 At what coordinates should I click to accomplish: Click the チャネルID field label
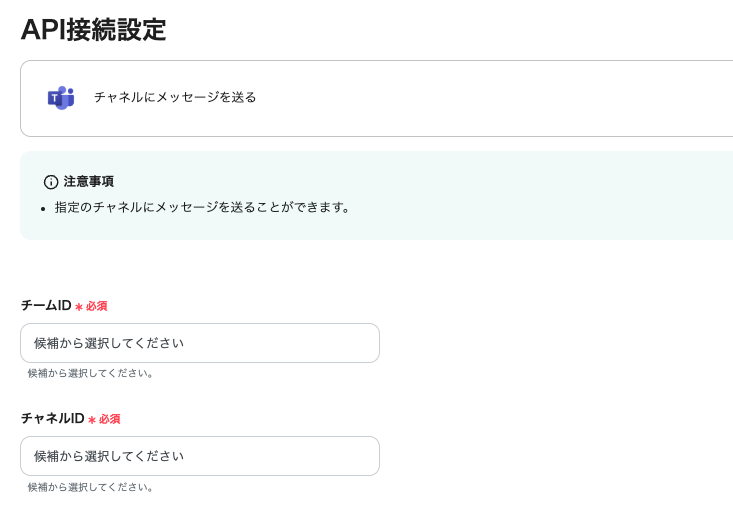point(52,419)
